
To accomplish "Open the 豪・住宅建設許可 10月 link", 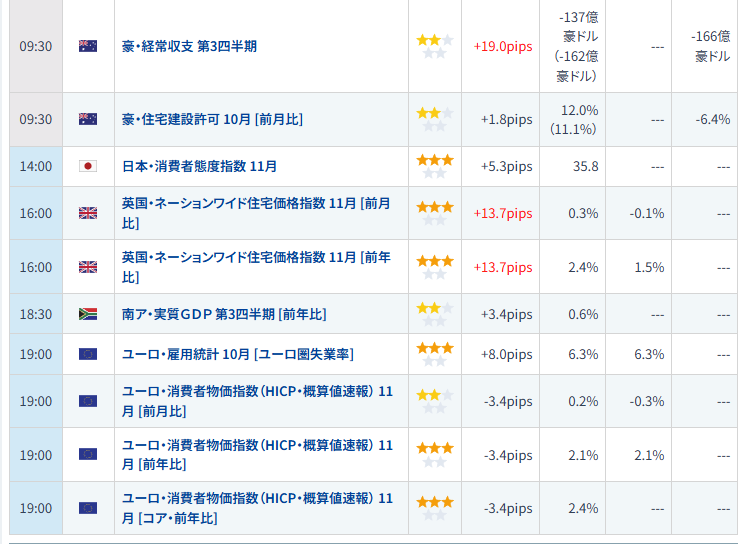I will [x=212, y=119].
